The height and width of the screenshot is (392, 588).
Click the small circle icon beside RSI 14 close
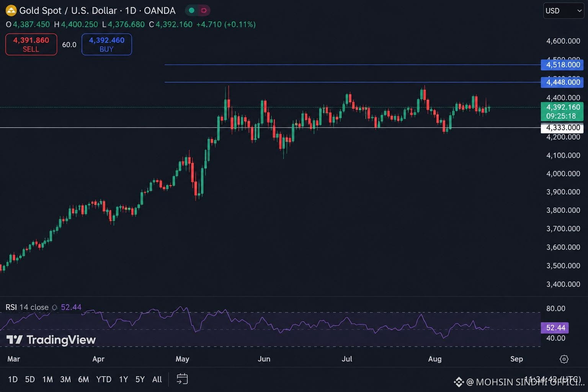click(54, 307)
